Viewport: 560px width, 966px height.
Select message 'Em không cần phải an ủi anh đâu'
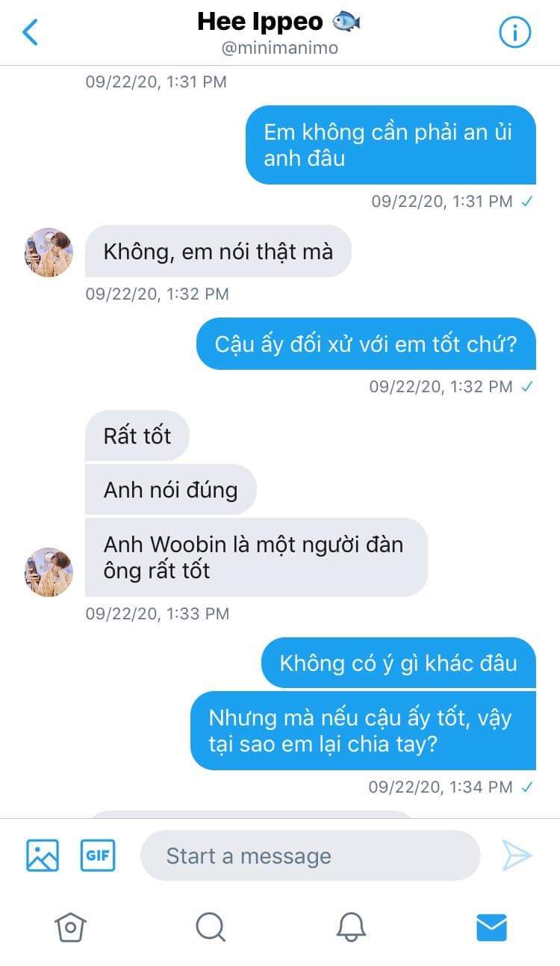click(391, 145)
